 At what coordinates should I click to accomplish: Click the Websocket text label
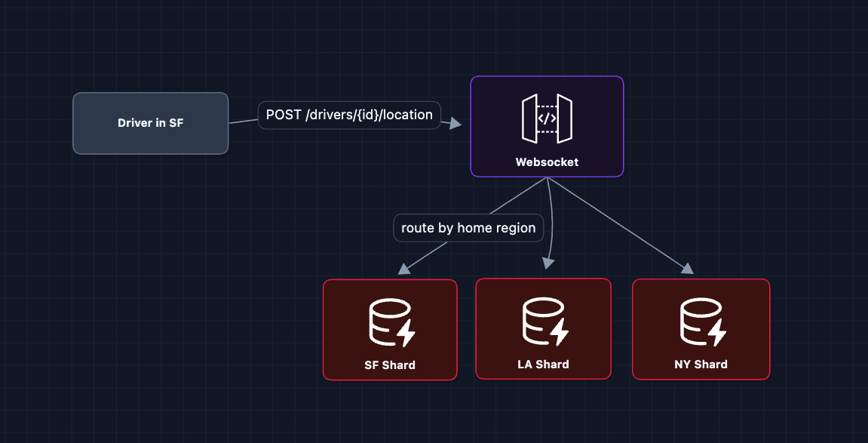547,162
